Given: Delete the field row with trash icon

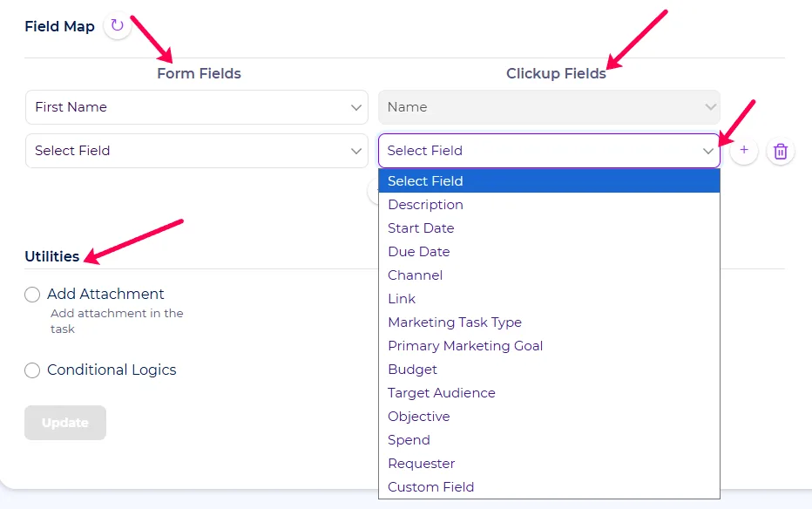Looking at the screenshot, I should tap(781, 151).
